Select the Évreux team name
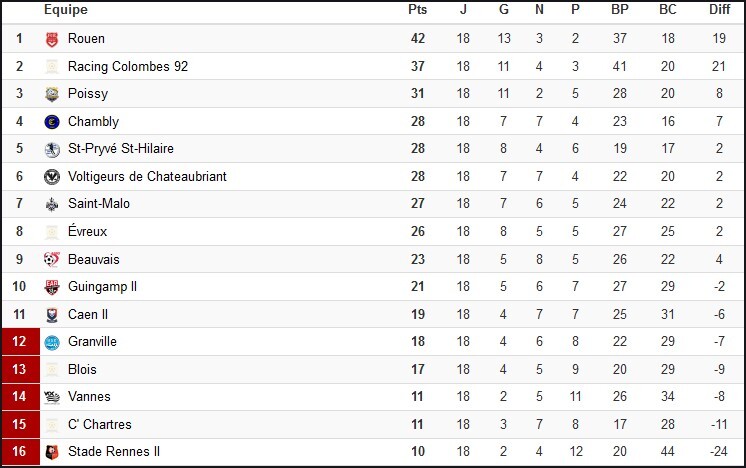This screenshot has width=746, height=468. coord(87,232)
